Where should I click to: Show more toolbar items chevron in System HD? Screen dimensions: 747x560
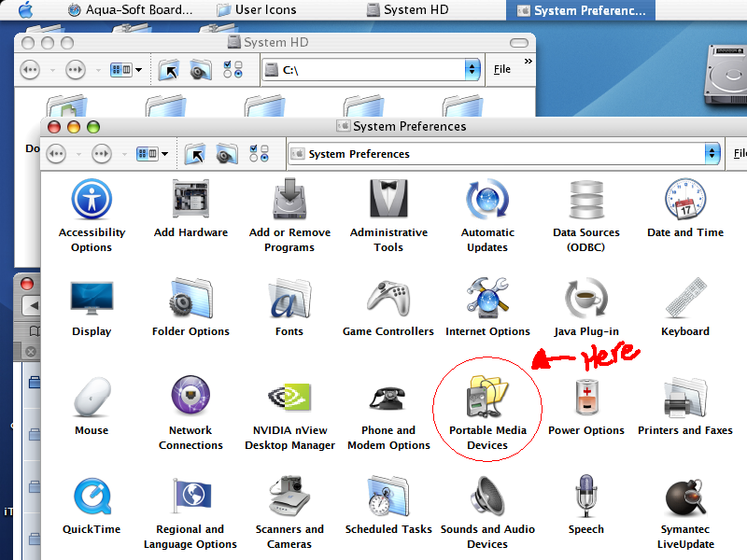[x=528, y=61]
